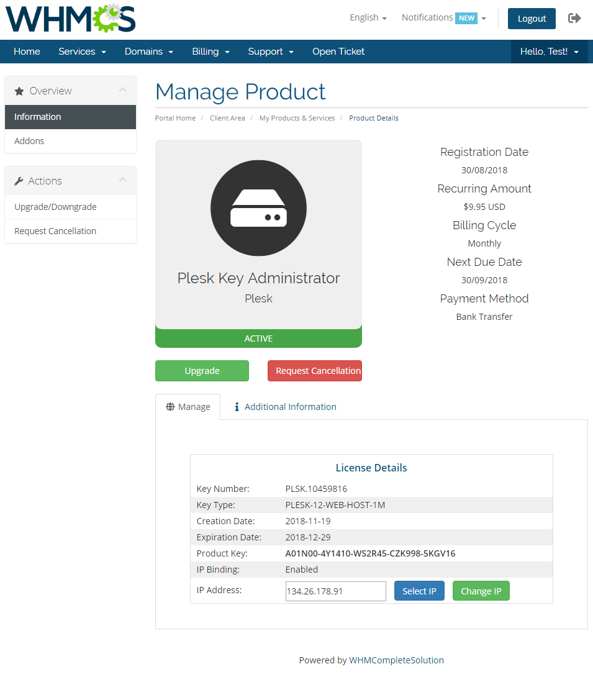The image size is (593, 700).
Task: Click the Product Details breadcrumb text
Action: (x=373, y=118)
